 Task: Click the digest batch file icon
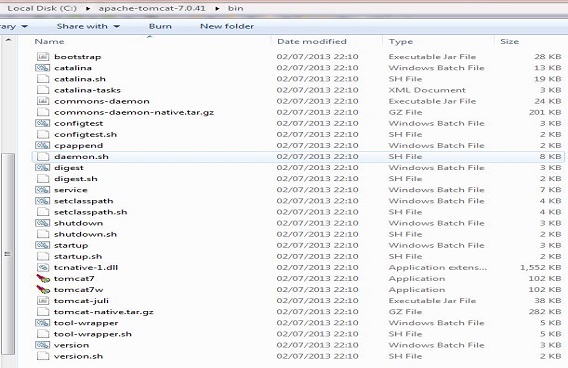pos(42,168)
